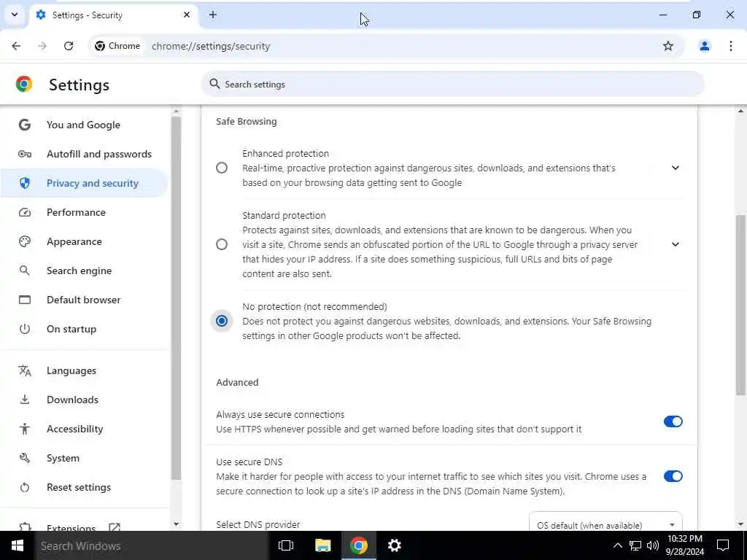
Task: Click the back navigation arrow
Action: point(16,46)
